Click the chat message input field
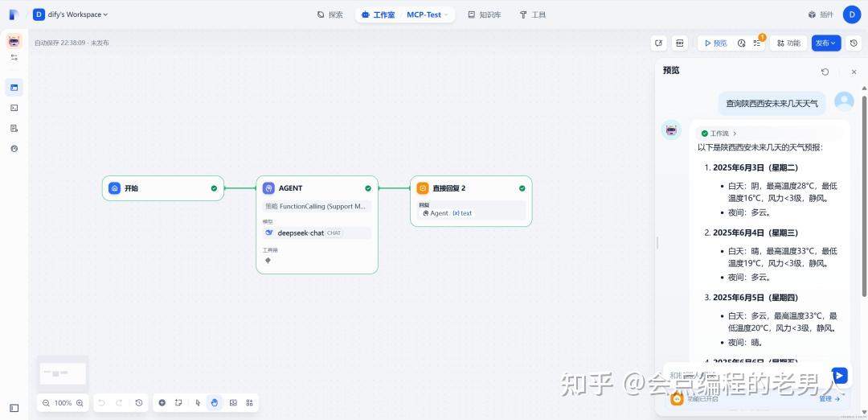Image resolution: width=868 pixels, height=420 pixels. pos(747,376)
